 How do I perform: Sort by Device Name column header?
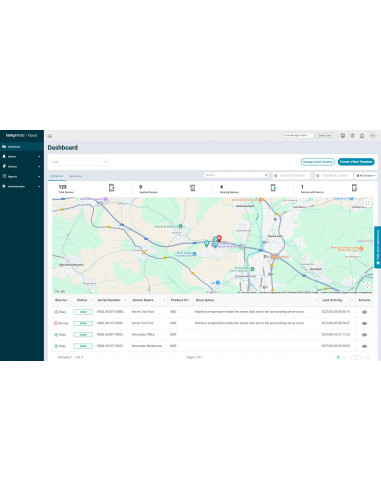(147, 300)
